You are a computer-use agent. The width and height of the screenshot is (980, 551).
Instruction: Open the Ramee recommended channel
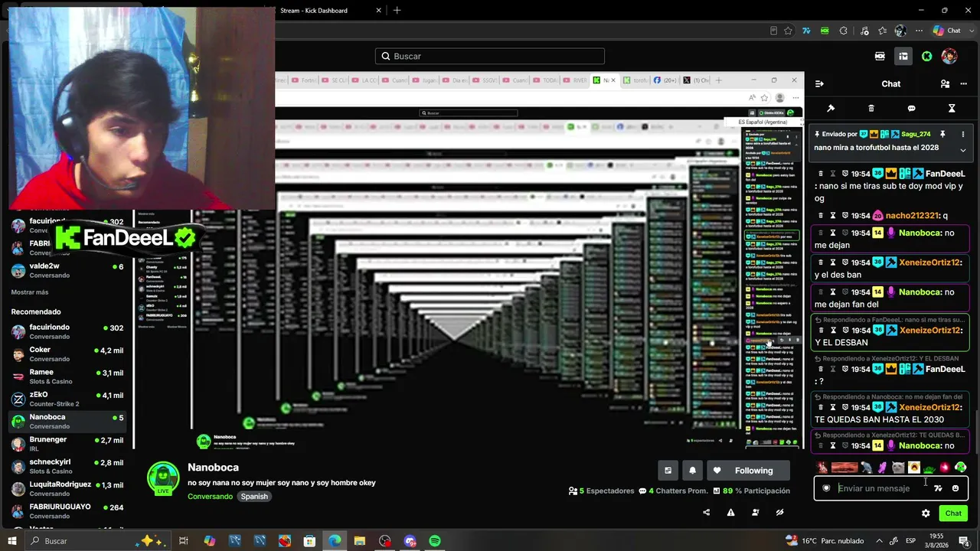click(67, 377)
